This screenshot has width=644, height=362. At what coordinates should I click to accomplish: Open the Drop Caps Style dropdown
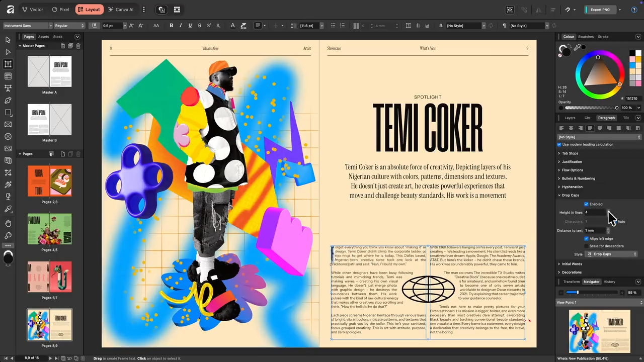pyautogui.click(x=611, y=254)
